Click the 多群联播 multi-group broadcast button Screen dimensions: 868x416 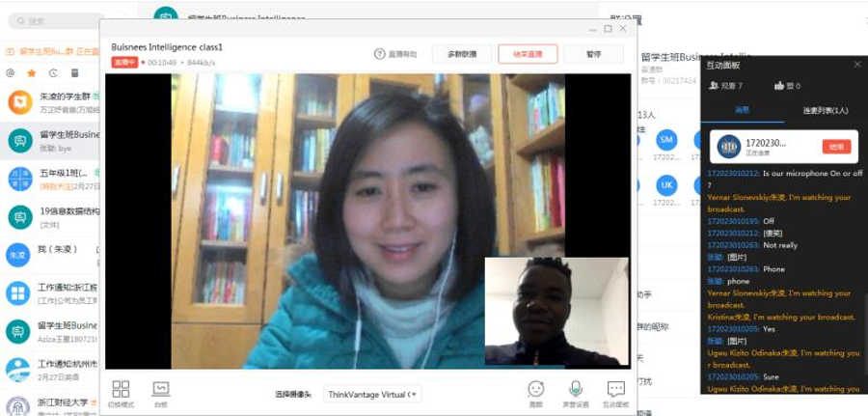point(462,54)
